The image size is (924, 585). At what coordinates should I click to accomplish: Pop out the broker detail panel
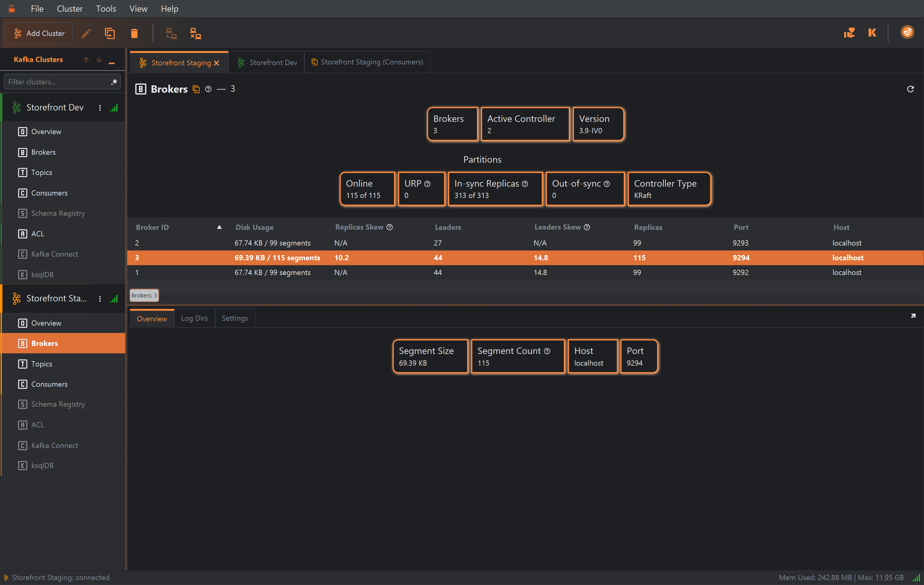913,316
